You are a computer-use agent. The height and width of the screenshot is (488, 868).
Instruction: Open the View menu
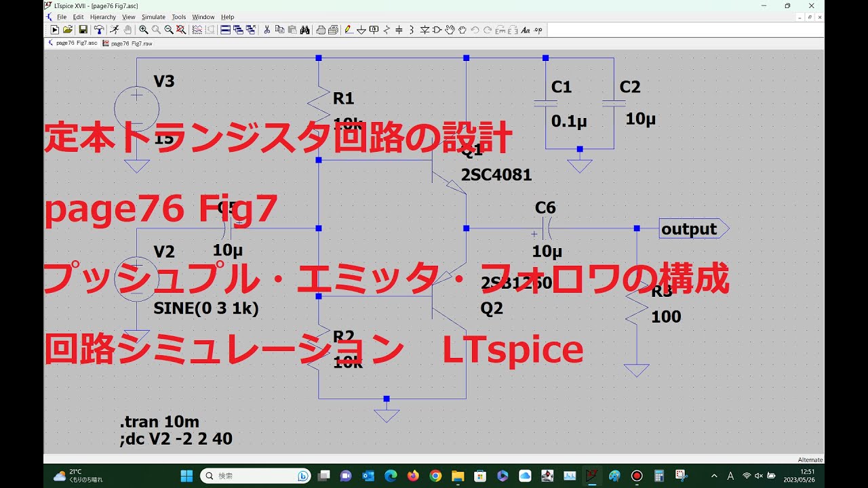point(129,17)
